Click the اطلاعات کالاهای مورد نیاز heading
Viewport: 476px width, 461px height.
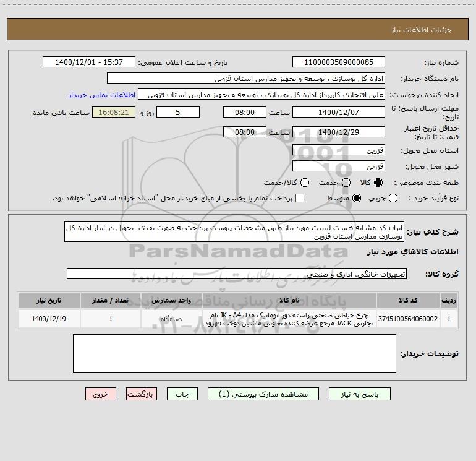coord(412,252)
